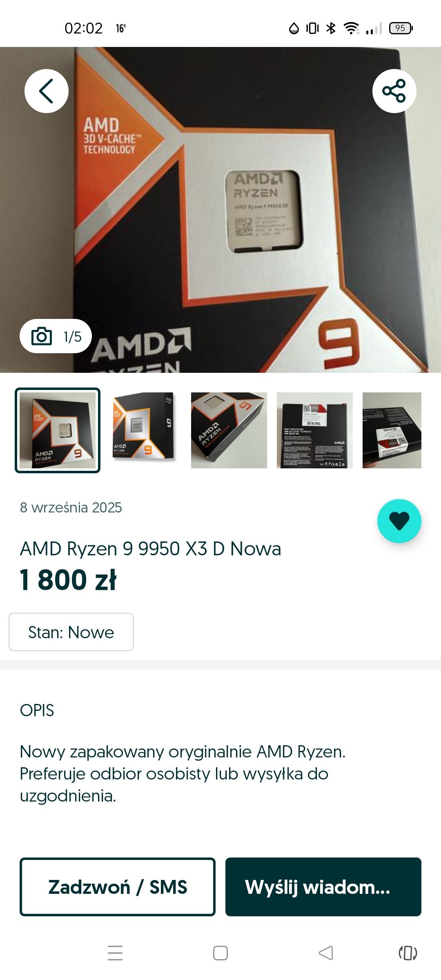
Task: Toggle the heart favorite button
Action: [399, 521]
